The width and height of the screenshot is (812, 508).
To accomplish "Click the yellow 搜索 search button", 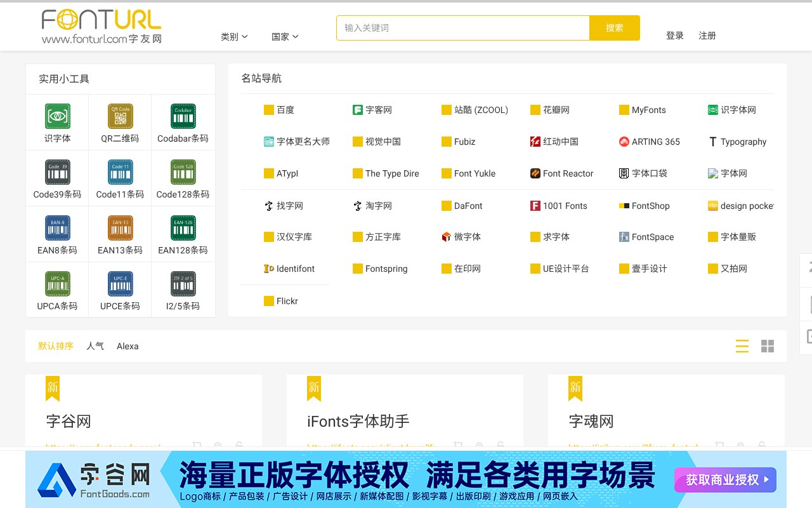I will pos(614,28).
